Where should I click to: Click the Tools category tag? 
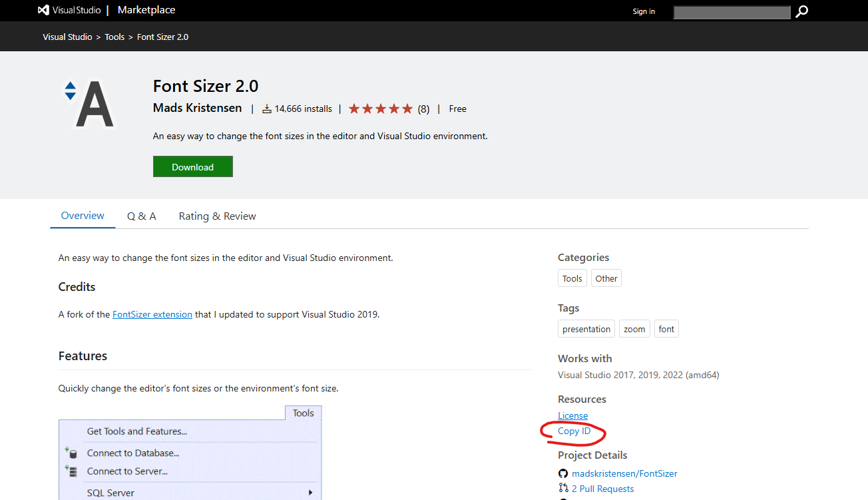click(572, 278)
